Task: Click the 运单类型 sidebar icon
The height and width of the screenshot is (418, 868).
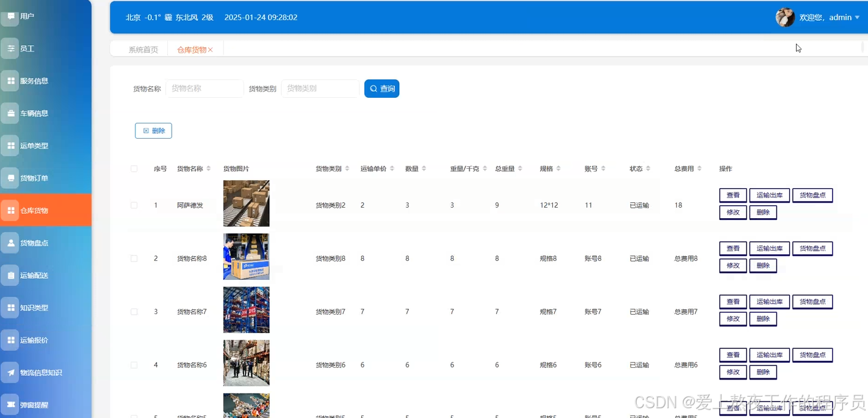Action: click(10, 145)
